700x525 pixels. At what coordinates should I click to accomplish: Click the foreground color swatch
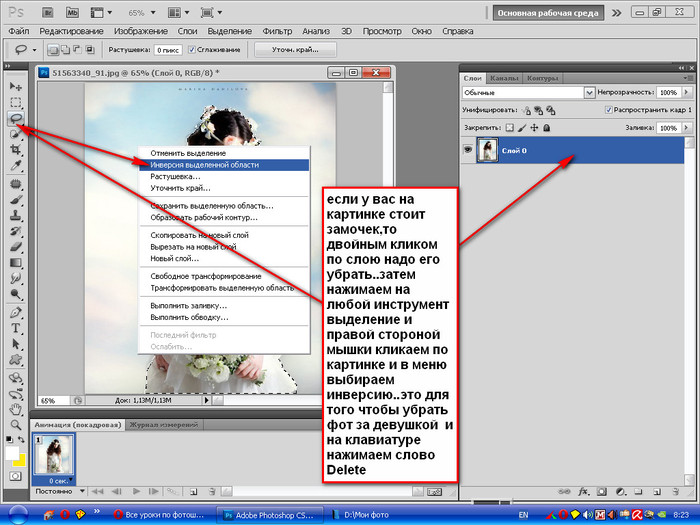click(x=12, y=454)
